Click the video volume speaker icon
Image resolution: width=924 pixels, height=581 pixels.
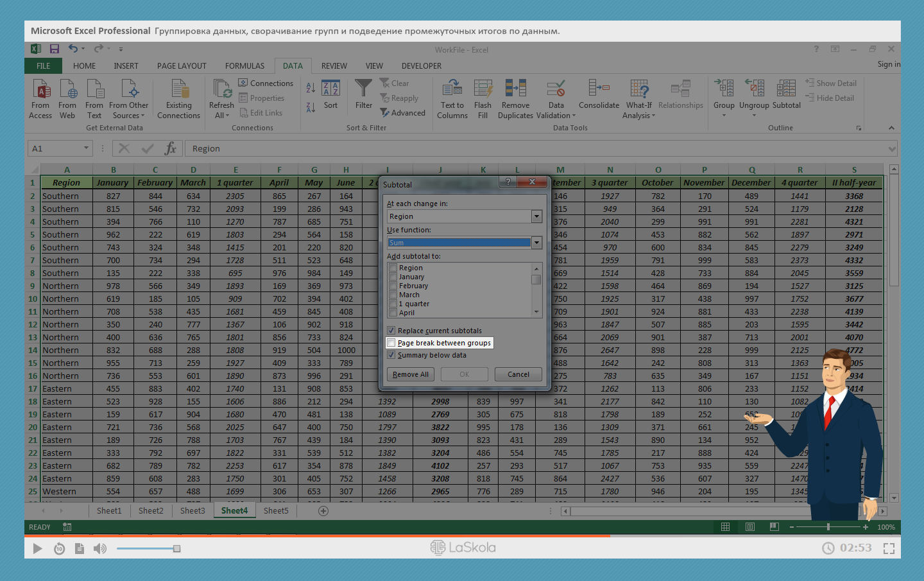tap(100, 548)
